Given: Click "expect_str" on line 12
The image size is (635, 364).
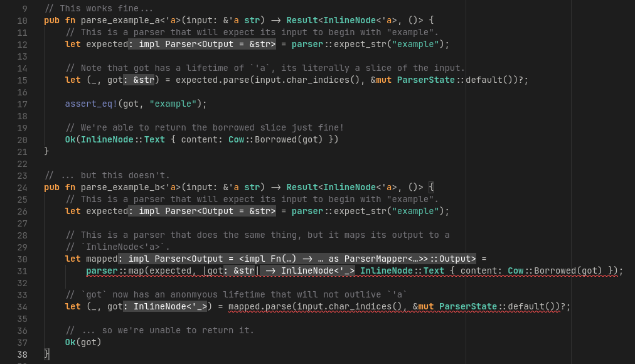Looking at the screenshot, I should click(360, 44).
